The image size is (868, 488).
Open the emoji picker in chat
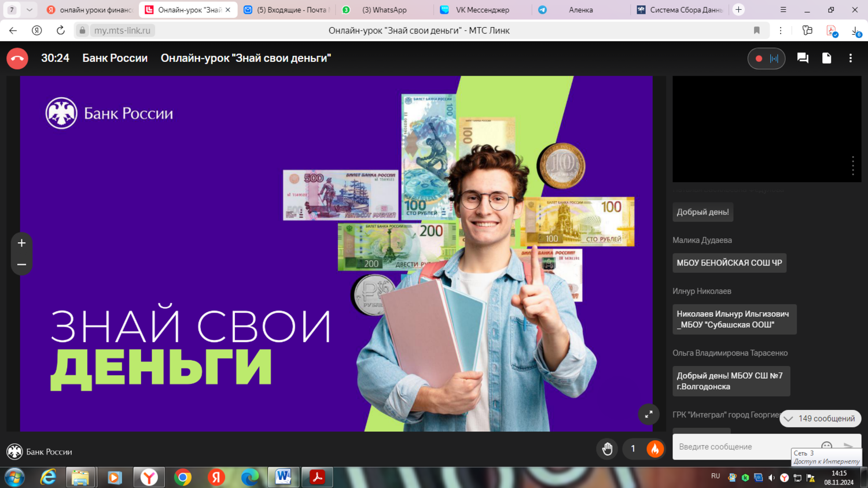tap(826, 446)
